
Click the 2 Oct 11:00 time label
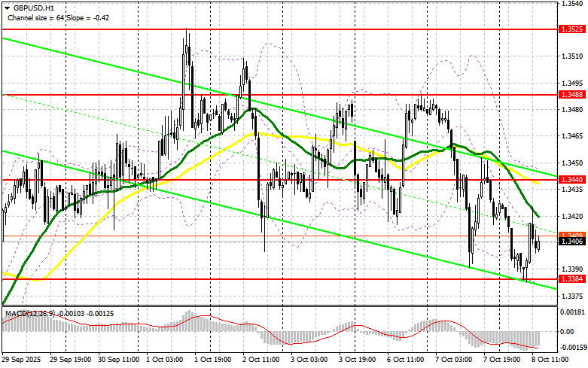click(x=261, y=360)
